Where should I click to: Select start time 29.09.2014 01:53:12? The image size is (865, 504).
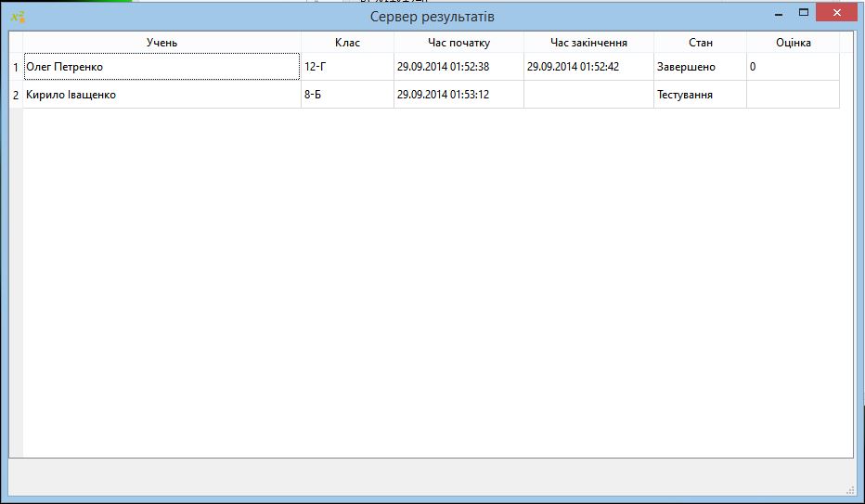pyautogui.click(x=459, y=95)
